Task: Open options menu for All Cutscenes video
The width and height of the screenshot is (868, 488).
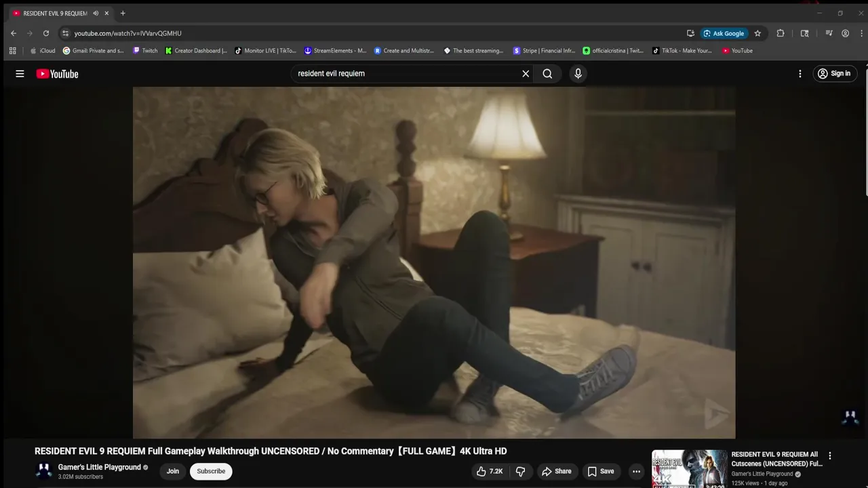Action: pos(829,456)
